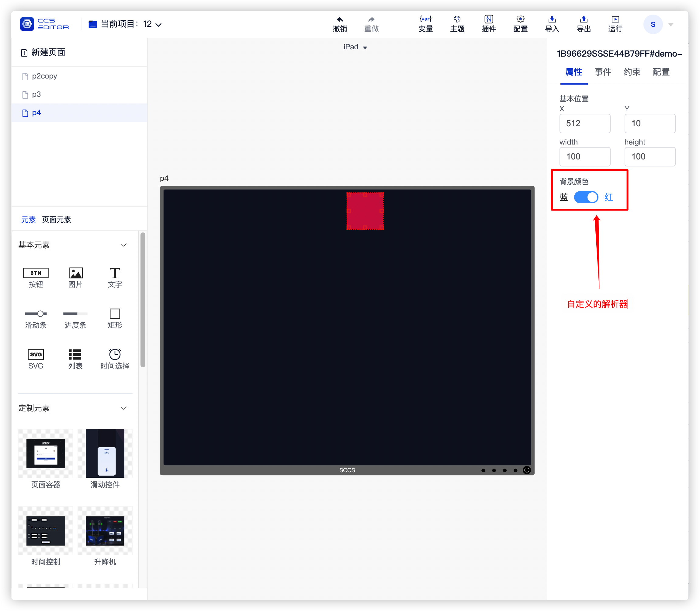Switch to the 页面元素 tab
The image size is (700, 611).
click(57, 220)
